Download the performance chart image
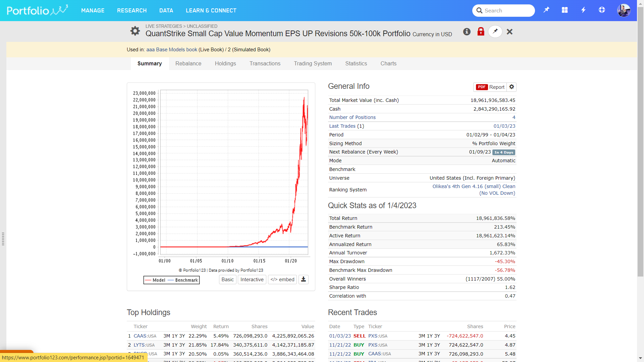This screenshot has height=362, width=644. coord(303,280)
